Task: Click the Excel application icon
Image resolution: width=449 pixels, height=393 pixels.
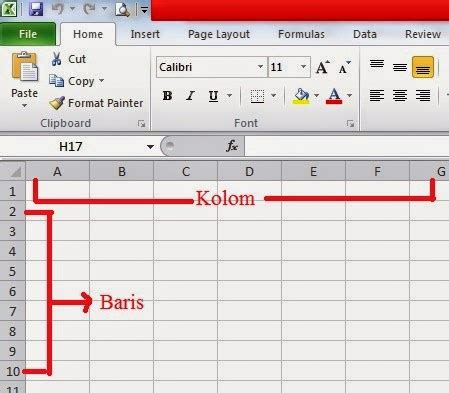Action: point(8,8)
